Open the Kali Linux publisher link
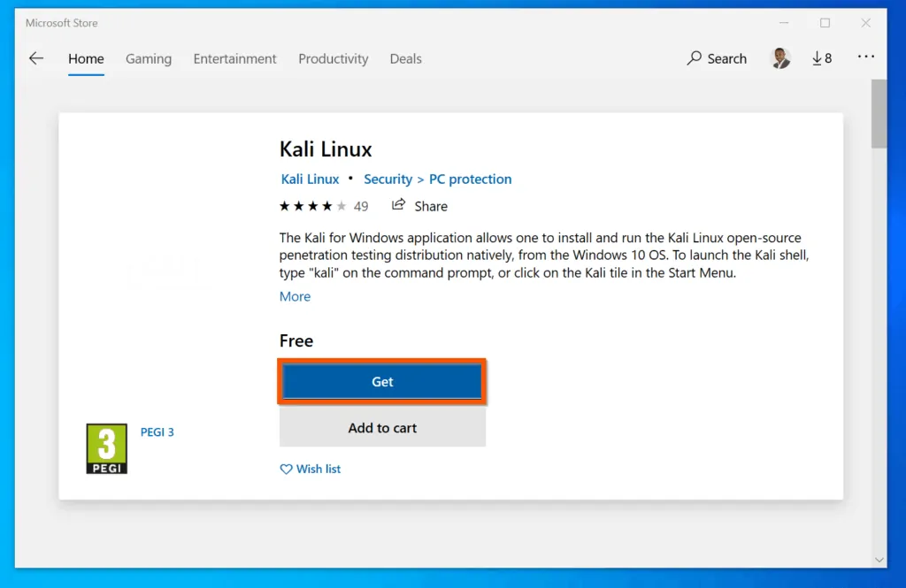This screenshot has height=588, width=906. tap(310, 179)
